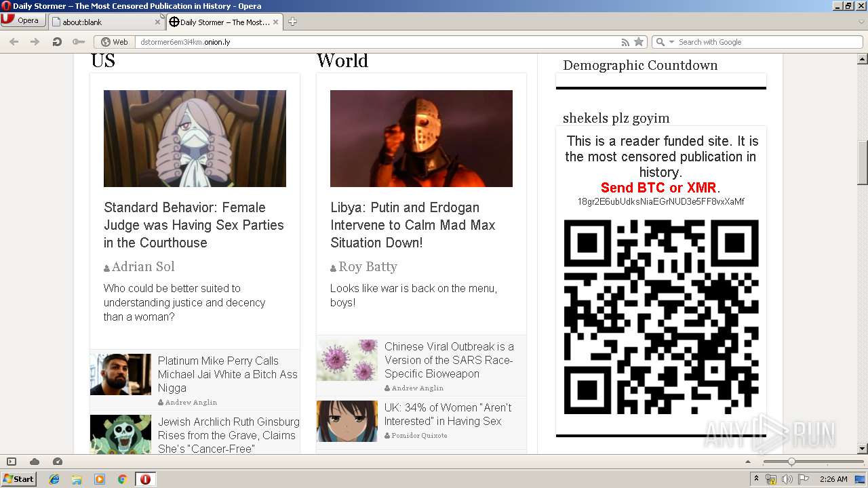Launch Google Chrome from taskbar
The image size is (868, 488).
click(123, 479)
